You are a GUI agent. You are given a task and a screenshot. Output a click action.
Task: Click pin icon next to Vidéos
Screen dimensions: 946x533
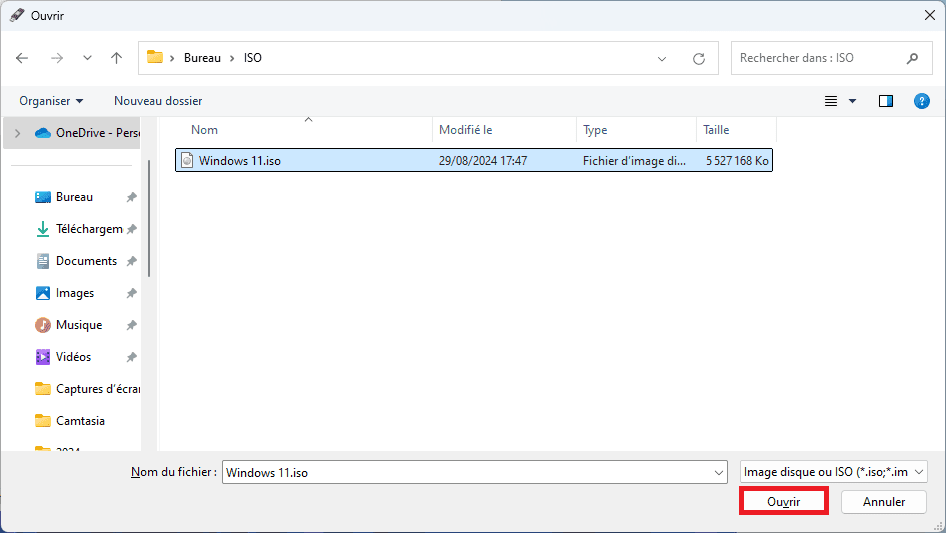point(132,357)
